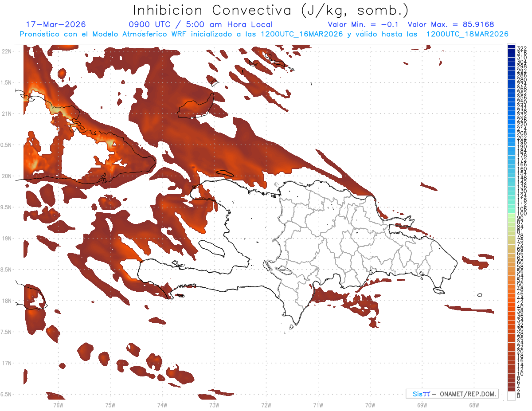Click the '322' color scale label
Viewport: 532px width, 411px height.
(522, 48)
